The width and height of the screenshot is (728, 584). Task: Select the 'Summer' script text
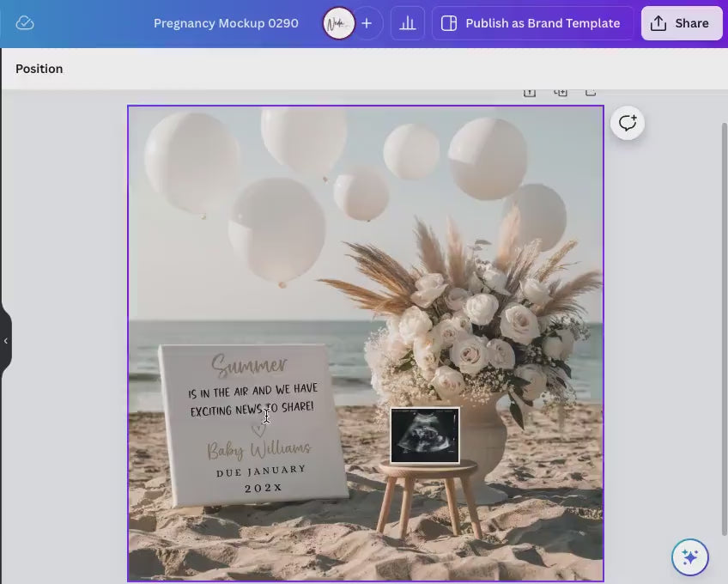pos(250,366)
